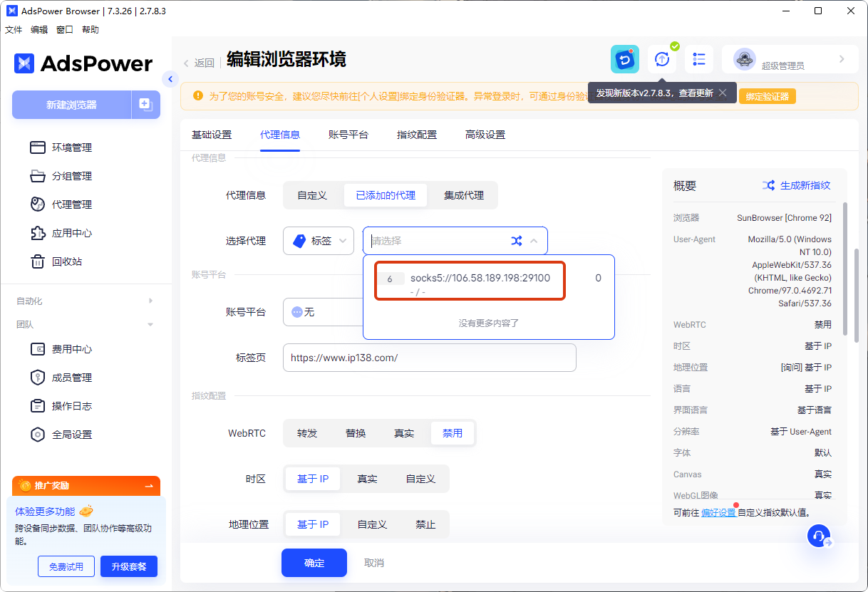The width and height of the screenshot is (868, 592).
Task: Open the support headset chat bubble
Action: tap(819, 536)
